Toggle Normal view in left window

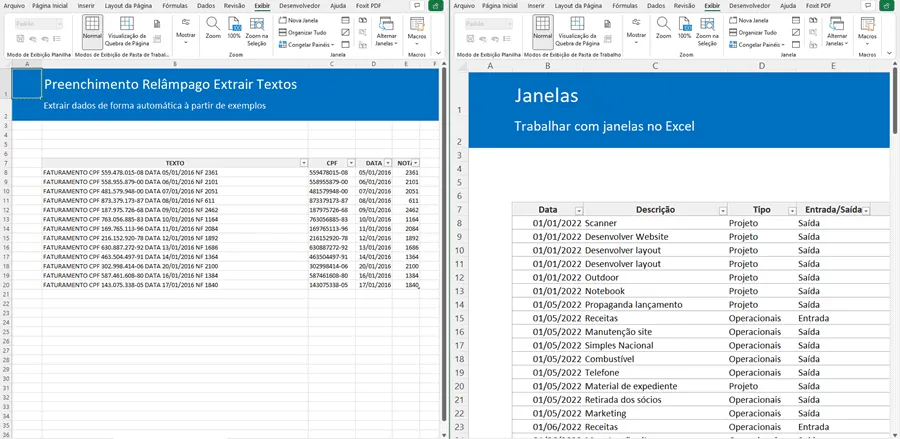(x=92, y=30)
